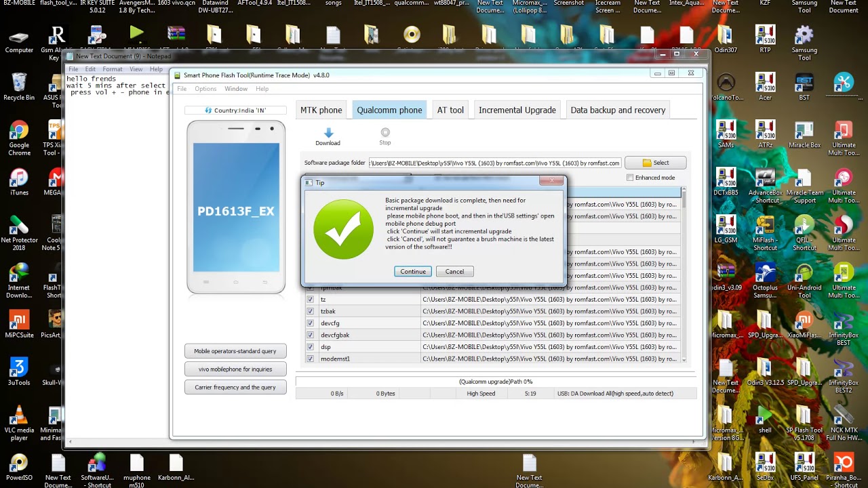
Task: Select the tz row name cell
Action: (x=369, y=300)
